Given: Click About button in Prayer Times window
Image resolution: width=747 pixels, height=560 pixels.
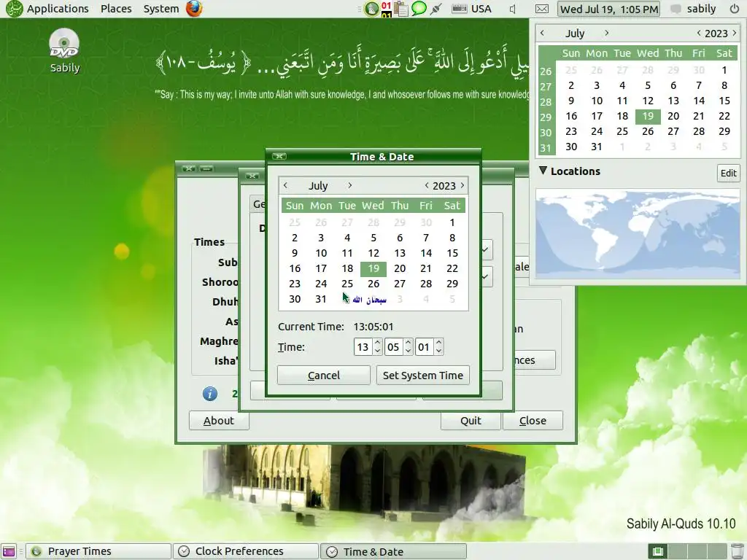Looking at the screenshot, I should (219, 421).
